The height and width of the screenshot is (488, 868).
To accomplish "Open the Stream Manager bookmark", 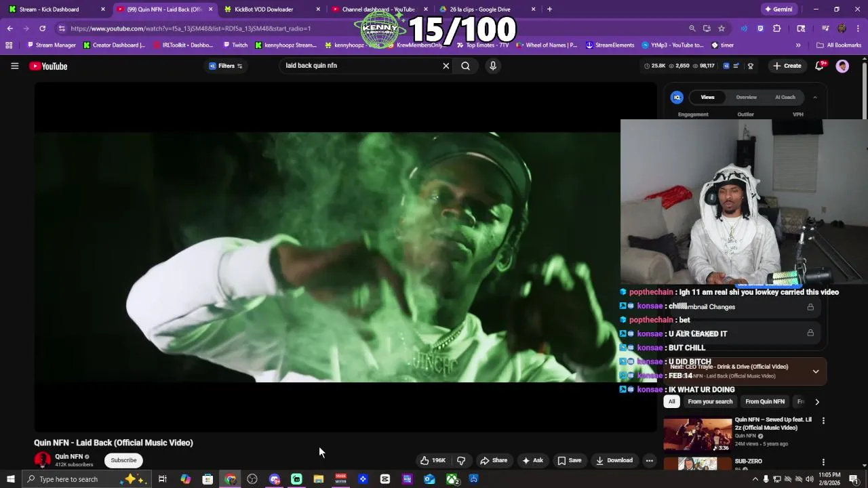I will (51, 45).
